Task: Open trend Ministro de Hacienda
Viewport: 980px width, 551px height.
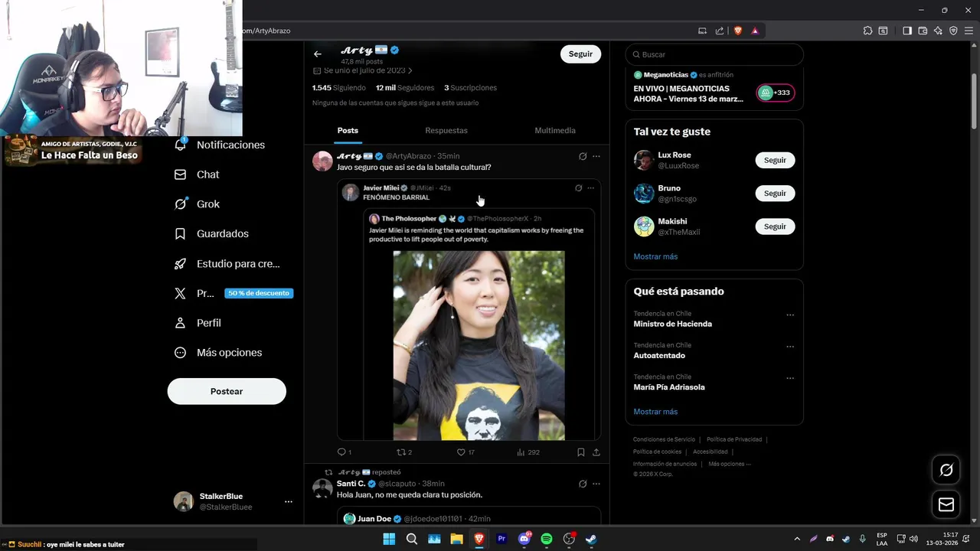Action: pyautogui.click(x=673, y=324)
